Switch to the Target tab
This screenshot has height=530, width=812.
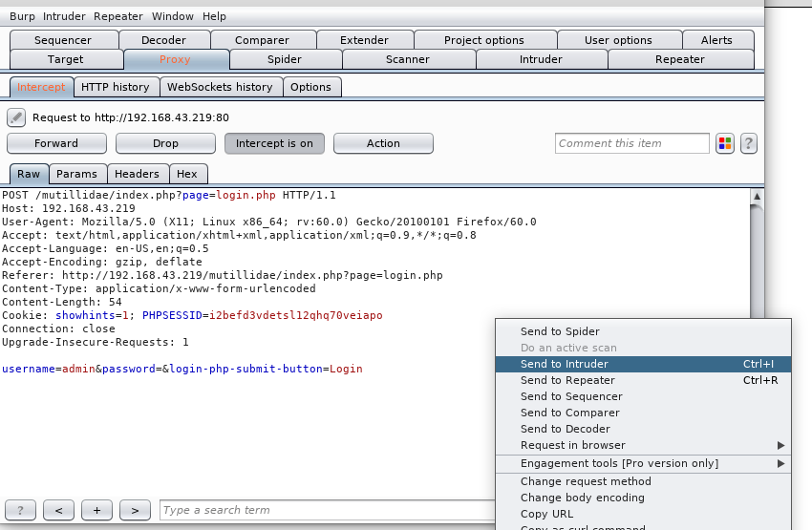[65, 59]
